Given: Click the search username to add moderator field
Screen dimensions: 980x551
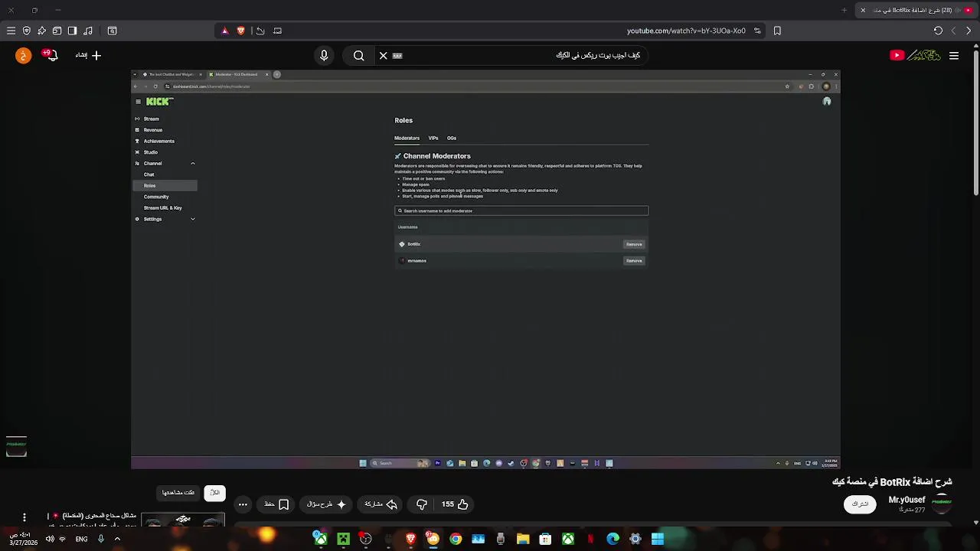Looking at the screenshot, I should coord(521,210).
